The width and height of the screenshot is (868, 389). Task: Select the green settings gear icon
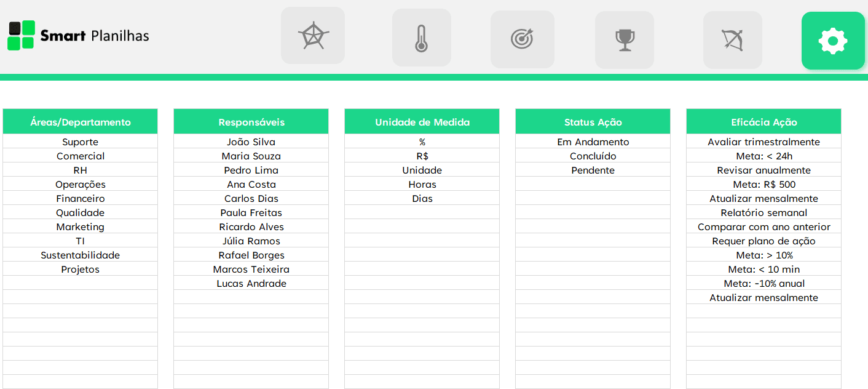(832, 41)
